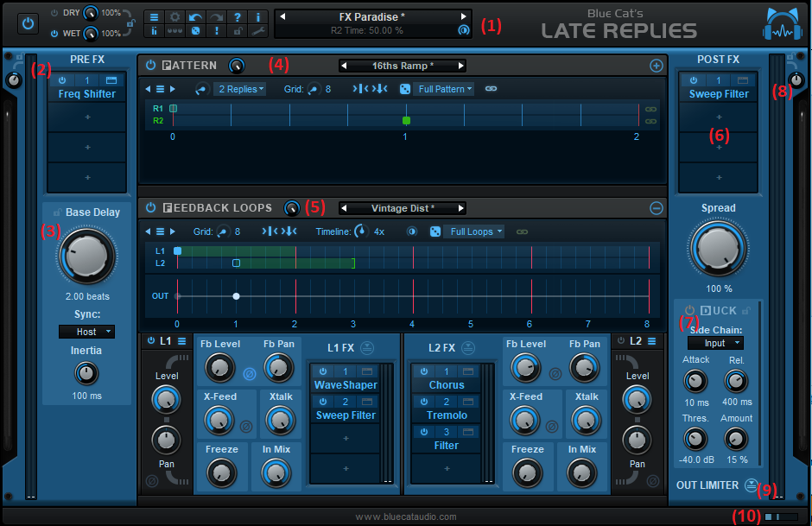Toggle the WET signal power button
The image size is (812, 526).
click(x=54, y=34)
